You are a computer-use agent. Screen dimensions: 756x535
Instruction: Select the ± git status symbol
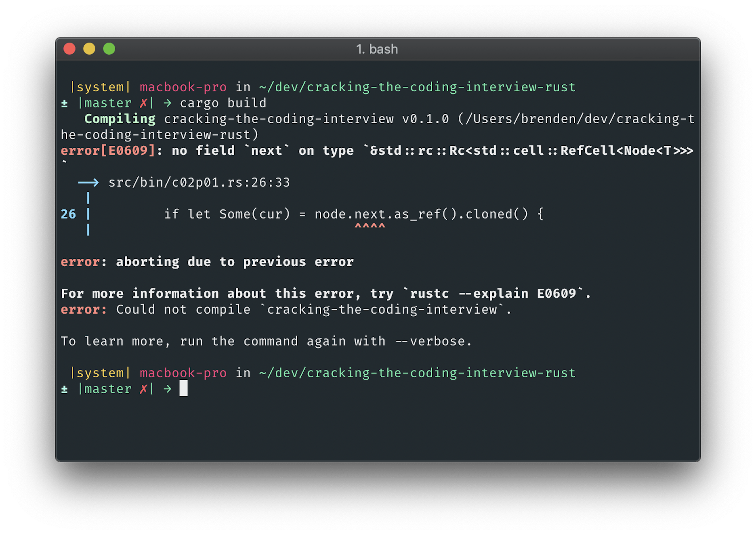[64, 103]
